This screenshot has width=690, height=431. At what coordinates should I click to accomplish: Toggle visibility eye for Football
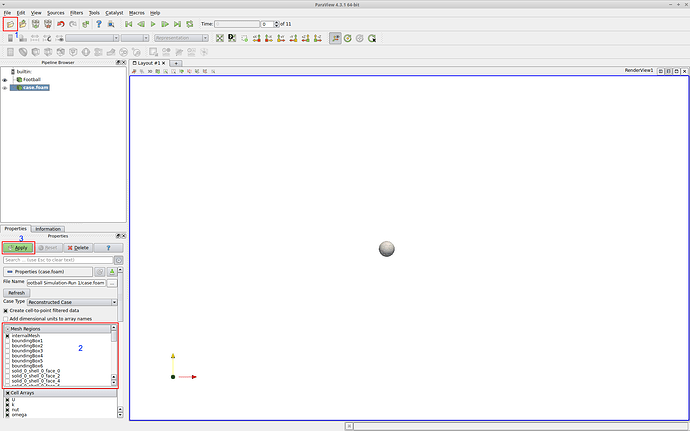pyautogui.click(x=5, y=80)
